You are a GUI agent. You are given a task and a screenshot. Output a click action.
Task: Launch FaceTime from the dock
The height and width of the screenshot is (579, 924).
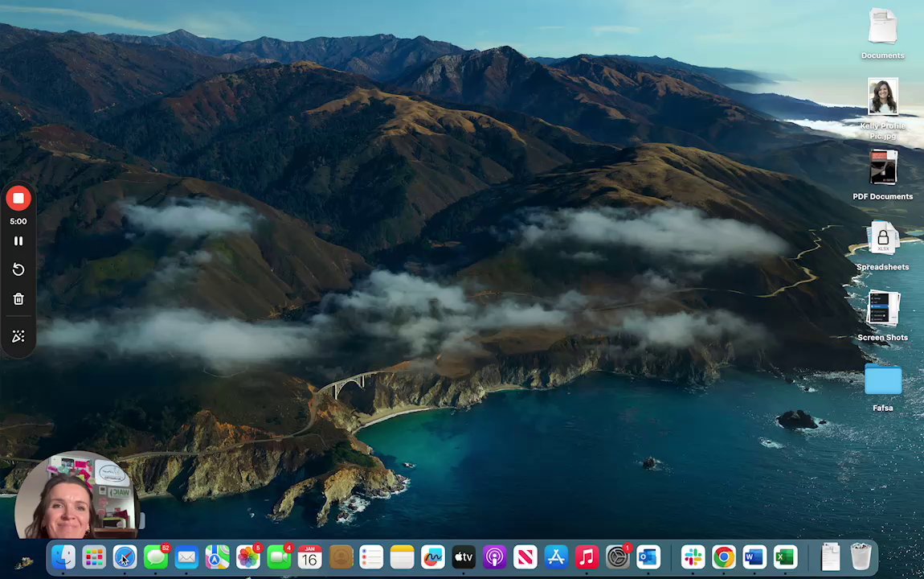(280, 556)
